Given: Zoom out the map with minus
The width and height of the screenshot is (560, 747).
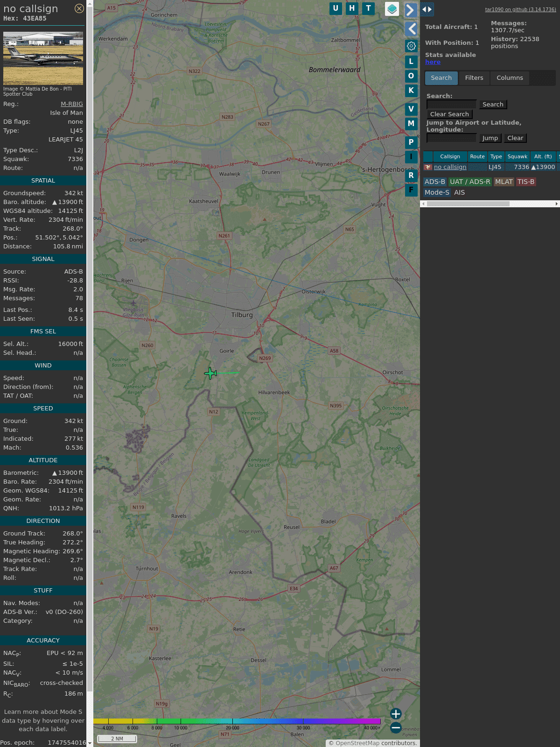Looking at the screenshot, I should click(396, 727).
